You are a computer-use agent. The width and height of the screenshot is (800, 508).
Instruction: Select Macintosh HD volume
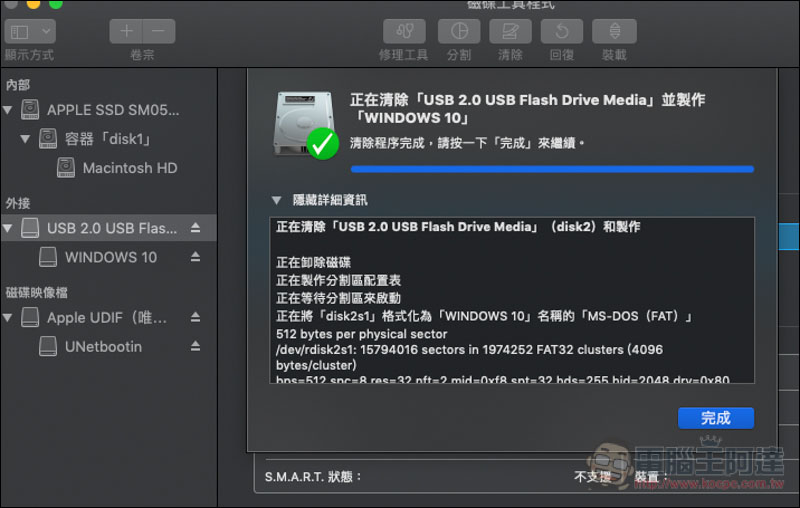click(x=130, y=168)
